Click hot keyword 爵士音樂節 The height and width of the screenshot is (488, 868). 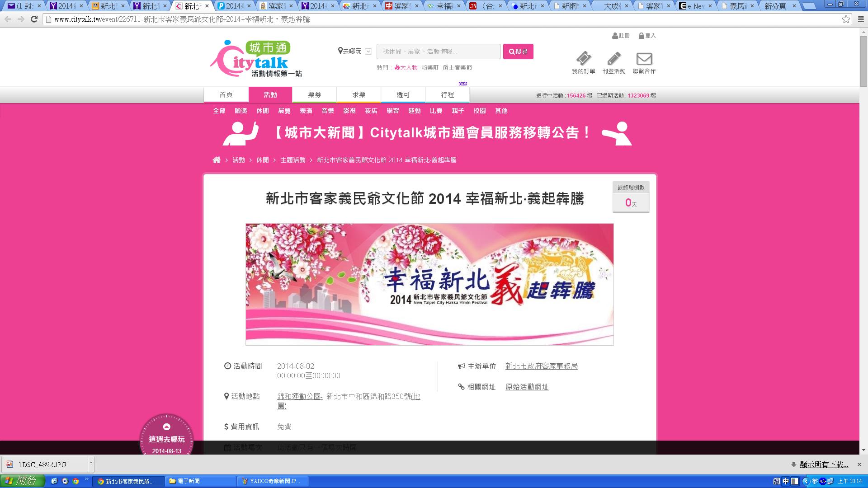coord(457,67)
